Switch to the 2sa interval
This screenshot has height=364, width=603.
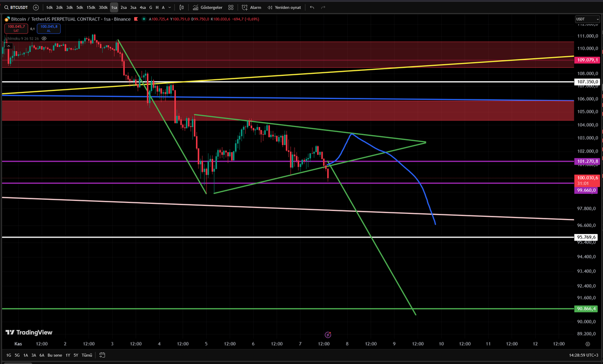tap(124, 8)
